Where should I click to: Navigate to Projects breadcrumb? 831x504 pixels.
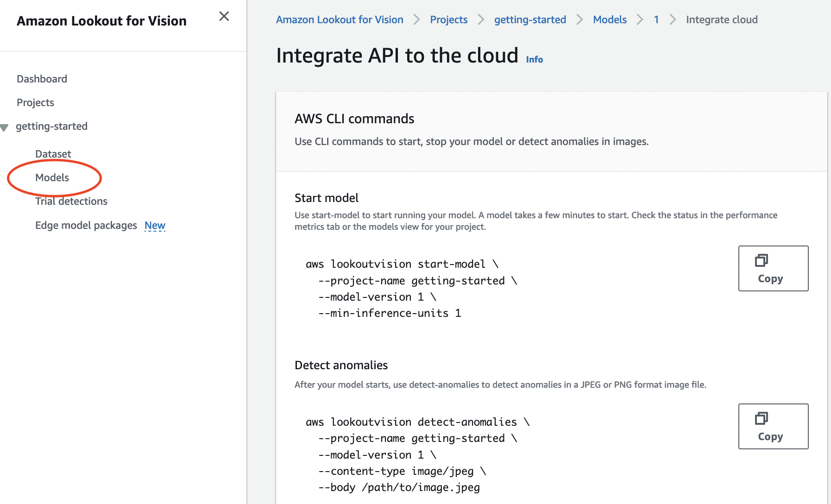[448, 19]
